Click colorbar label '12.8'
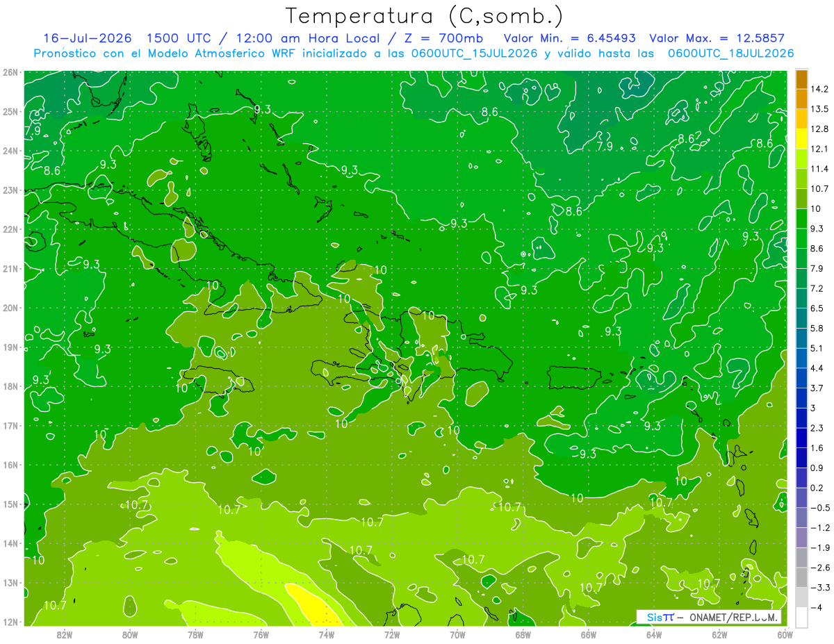Image resolution: width=834 pixels, height=644 pixels. 819,129
